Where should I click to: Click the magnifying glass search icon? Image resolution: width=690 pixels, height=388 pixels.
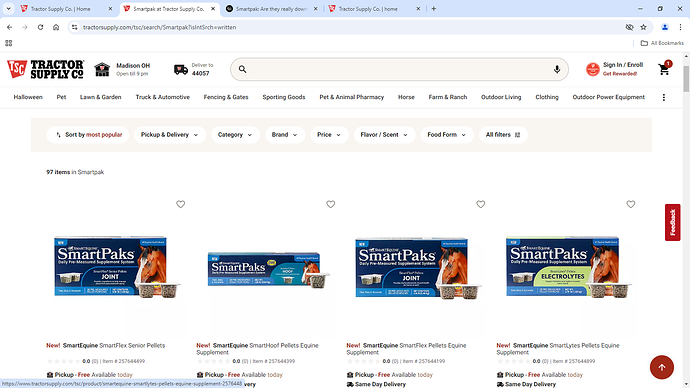(242, 70)
